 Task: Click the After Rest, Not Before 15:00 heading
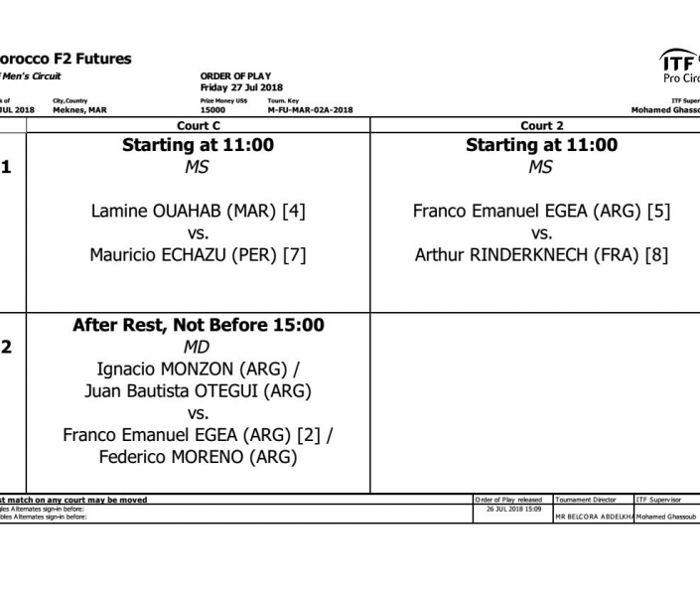click(199, 325)
